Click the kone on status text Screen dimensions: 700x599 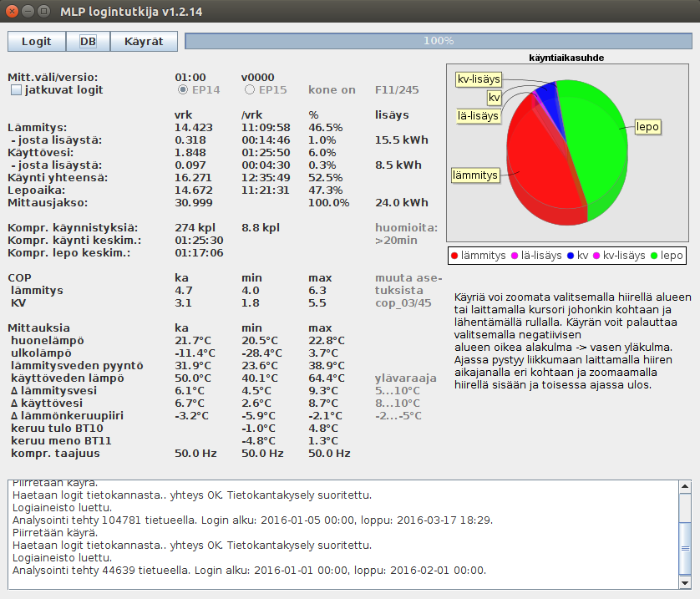click(x=332, y=89)
